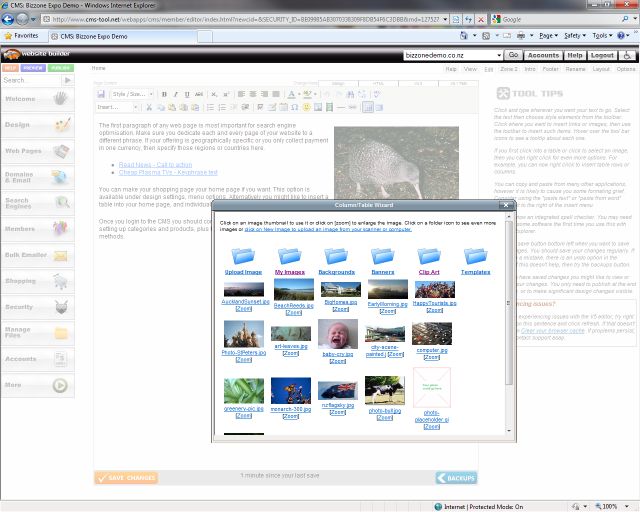This screenshot has width=640, height=512.
Task: Click the My Images folder icon
Action: (x=290, y=256)
